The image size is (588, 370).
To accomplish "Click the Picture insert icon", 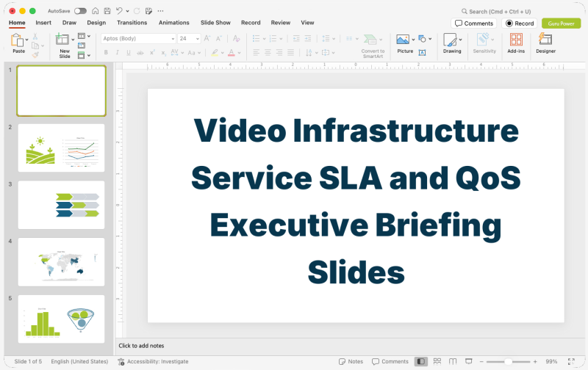I will (x=403, y=40).
